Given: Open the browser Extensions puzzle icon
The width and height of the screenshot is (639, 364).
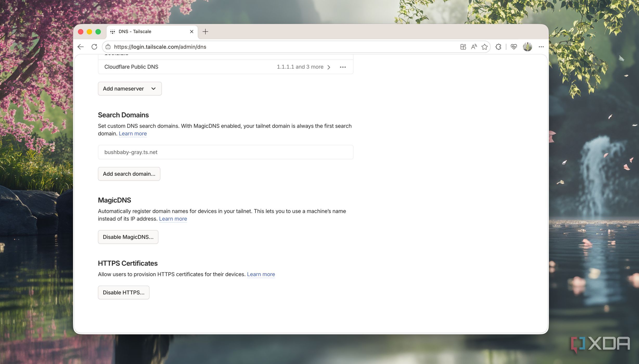Looking at the screenshot, I should pos(498,47).
